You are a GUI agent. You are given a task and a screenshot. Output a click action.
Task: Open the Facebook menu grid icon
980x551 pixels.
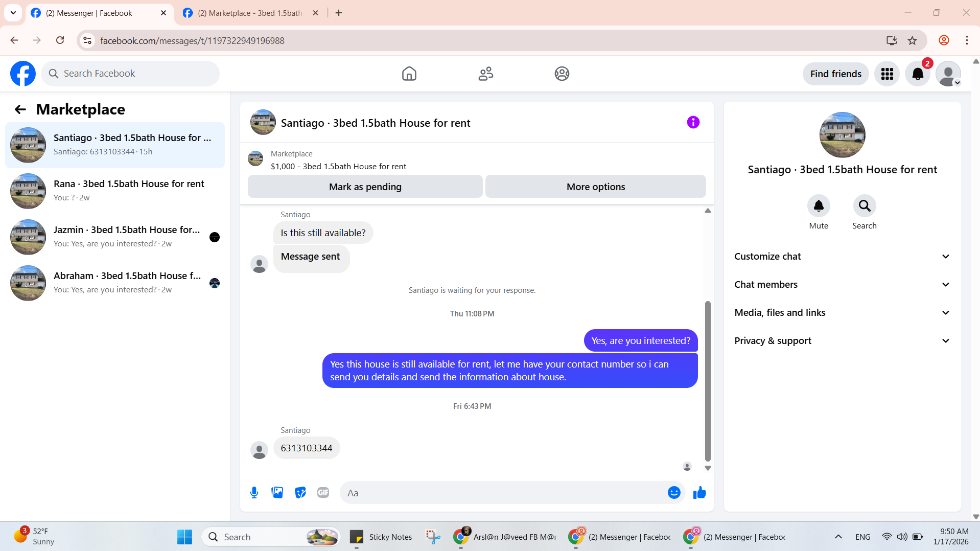886,74
